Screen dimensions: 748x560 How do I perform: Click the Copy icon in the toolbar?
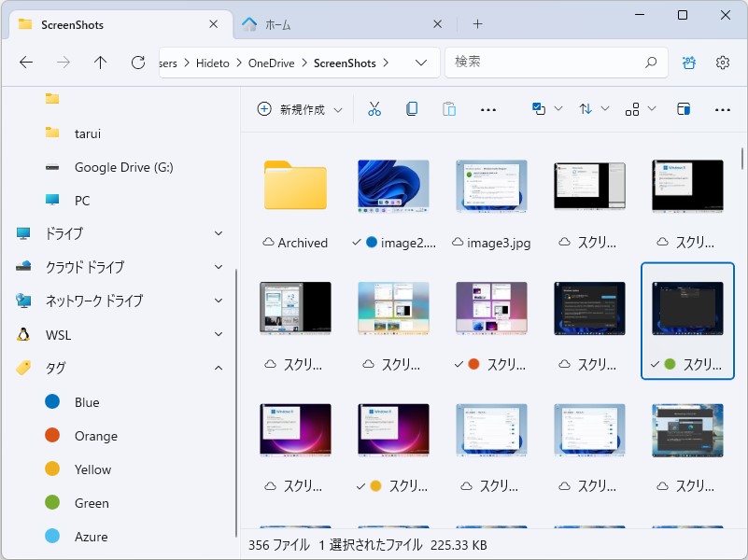[x=412, y=108]
